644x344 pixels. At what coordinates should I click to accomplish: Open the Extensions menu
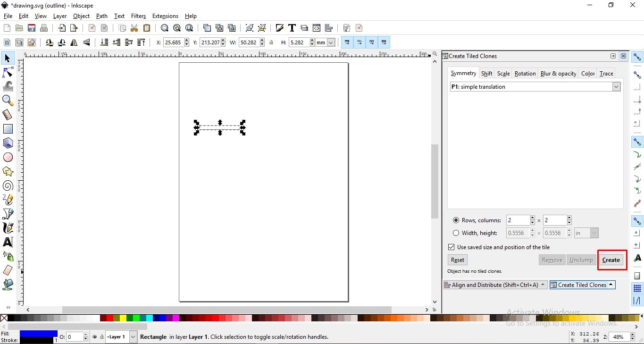[x=165, y=16]
